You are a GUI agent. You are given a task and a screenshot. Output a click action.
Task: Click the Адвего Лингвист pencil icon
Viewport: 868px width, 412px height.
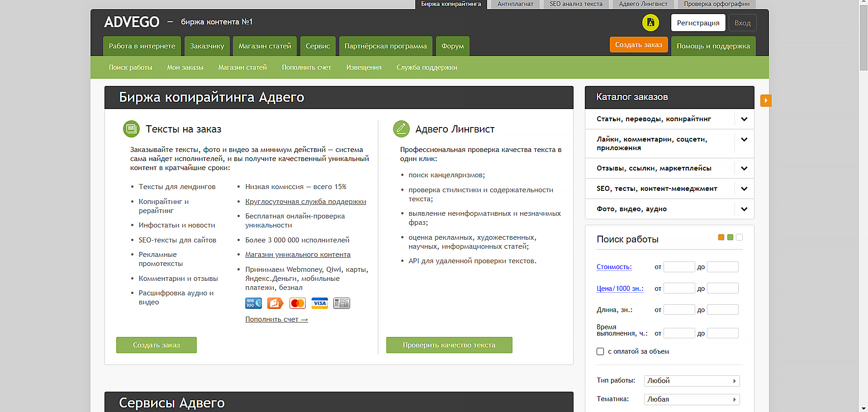click(x=401, y=129)
